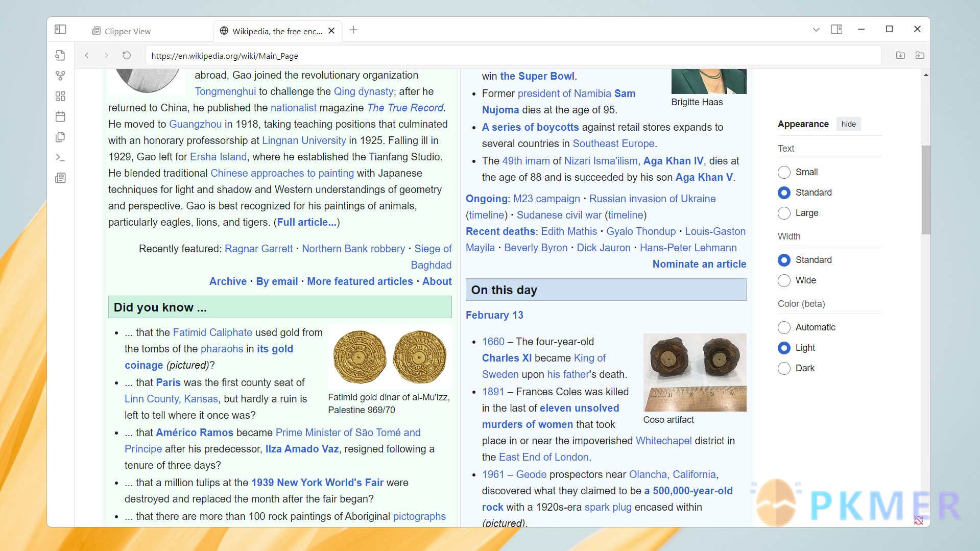The image size is (980, 551).
Task: Open the Northern Bank robbery link
Action: tap(353, 249)
